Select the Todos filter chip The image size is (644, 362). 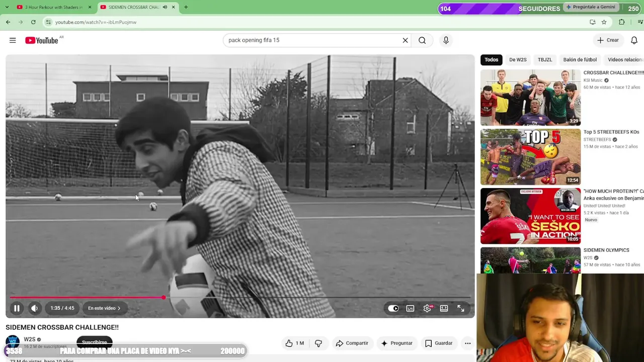492,60
